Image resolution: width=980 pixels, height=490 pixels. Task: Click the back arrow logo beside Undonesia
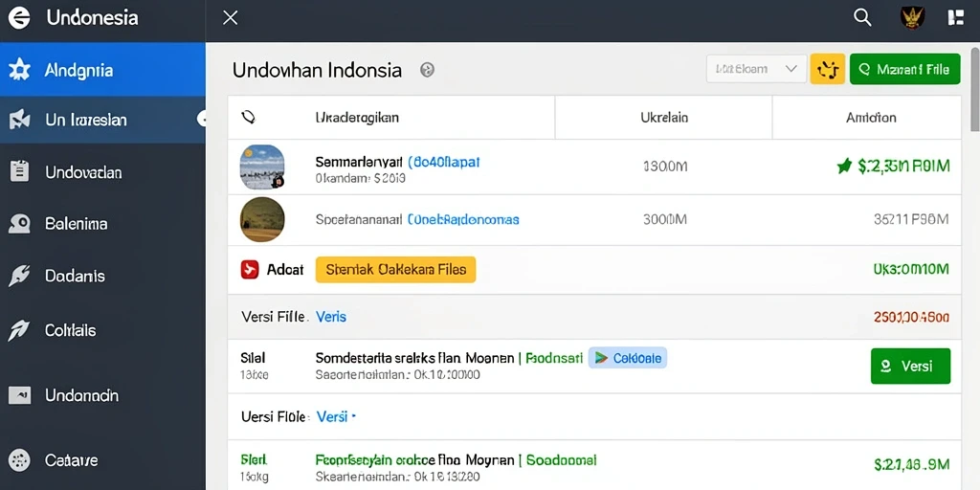[x=19, y=18]
